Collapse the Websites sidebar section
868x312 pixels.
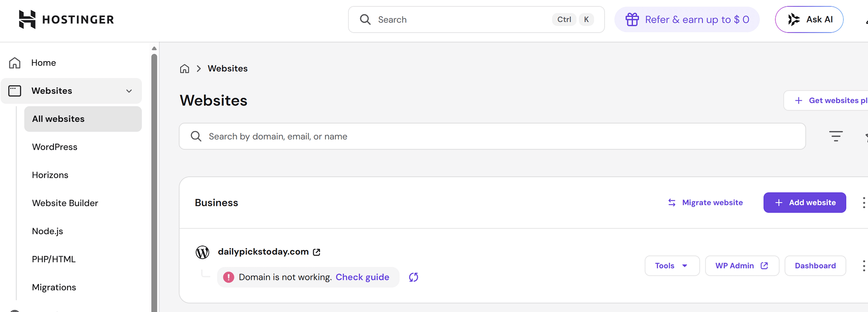[129, 91]
